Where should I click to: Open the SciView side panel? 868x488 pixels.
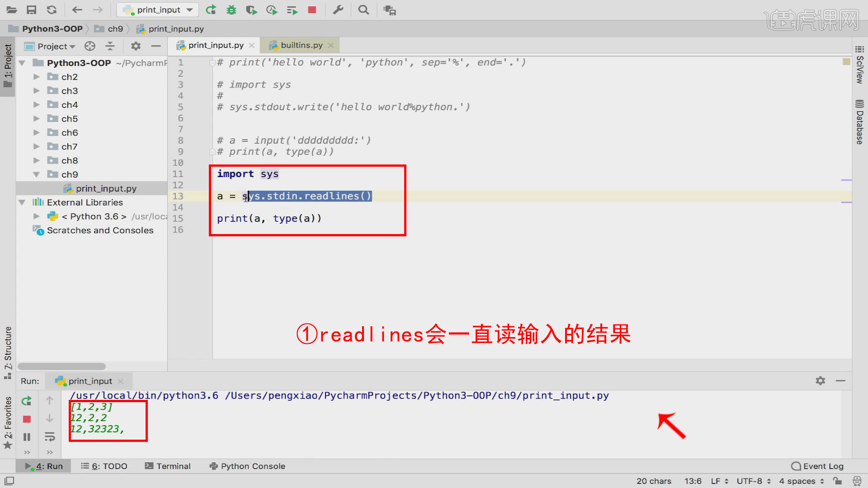[x=859, y=65]
